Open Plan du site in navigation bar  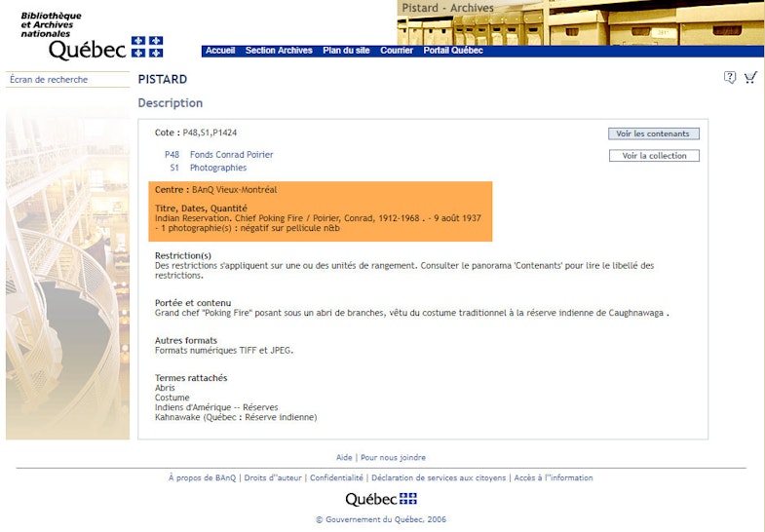[346, 51]
